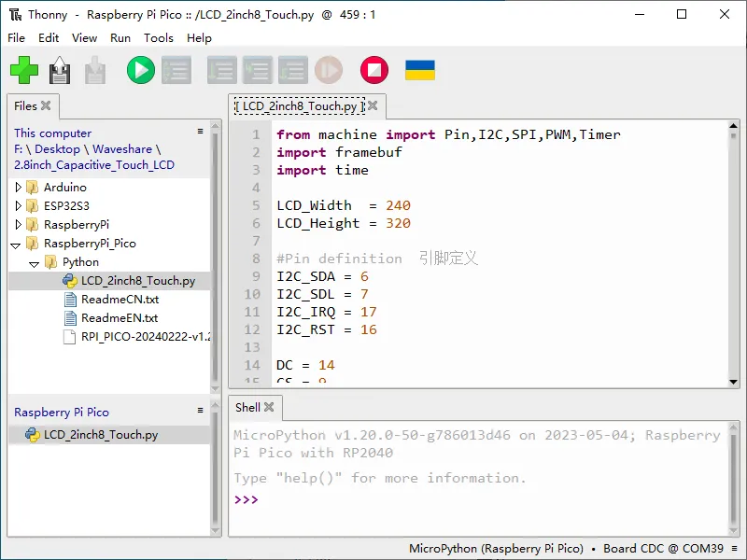Image resolution: width=747 pixels, height=560 pixels.
Task: Select LCD_2inch8_Touch.py under Raspberry Pi Pico
Action: 109,435
